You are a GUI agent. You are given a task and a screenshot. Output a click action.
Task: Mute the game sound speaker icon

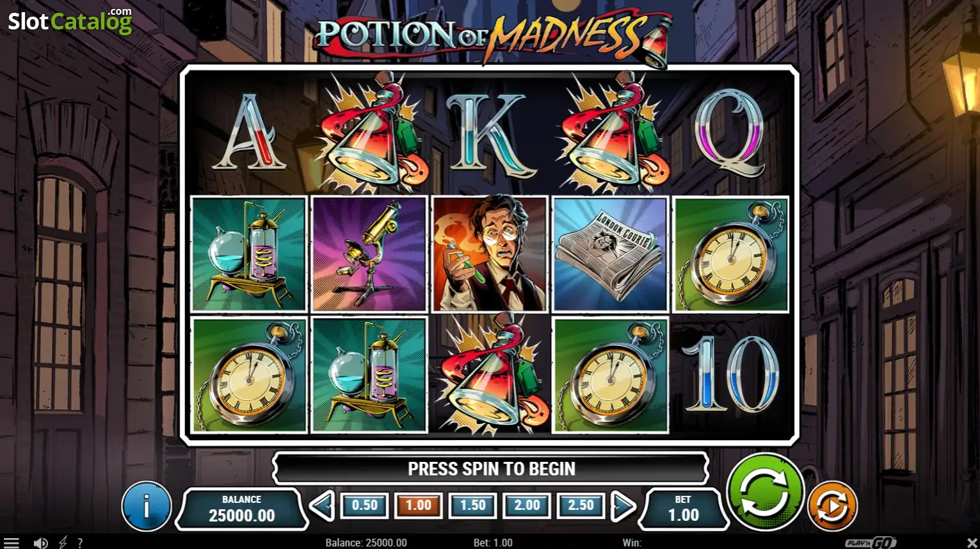tap(40, 543)
